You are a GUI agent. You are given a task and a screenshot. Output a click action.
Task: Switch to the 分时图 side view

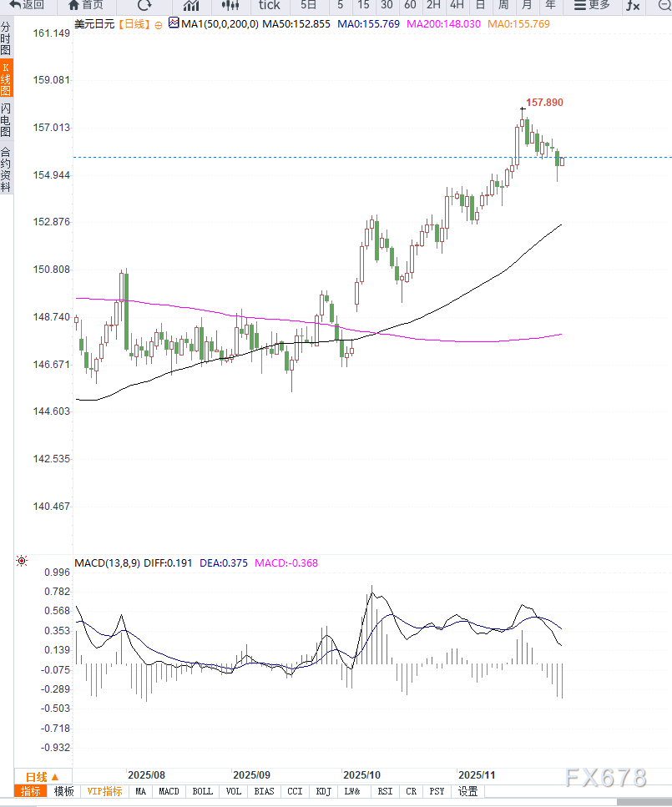click(x=6, y=38)
